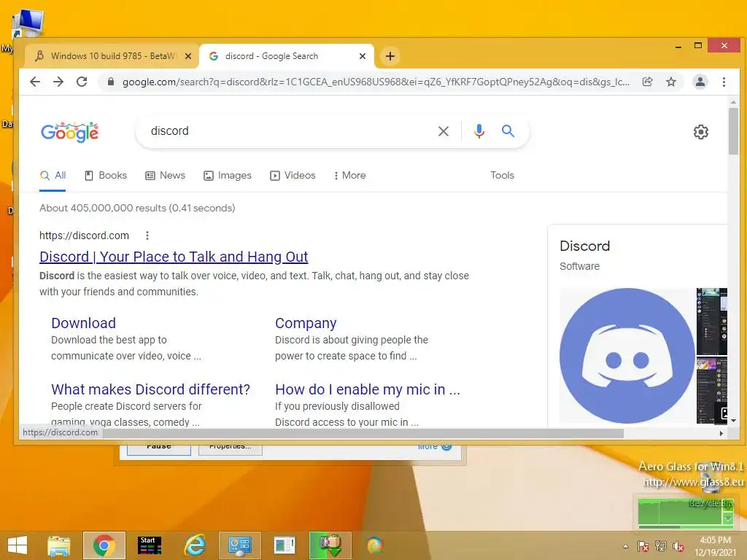This screenshot has width=747, height=560.
Task: Open File Explorer from the taskbar
Action: pyautogui.click(x=59, y=545)
